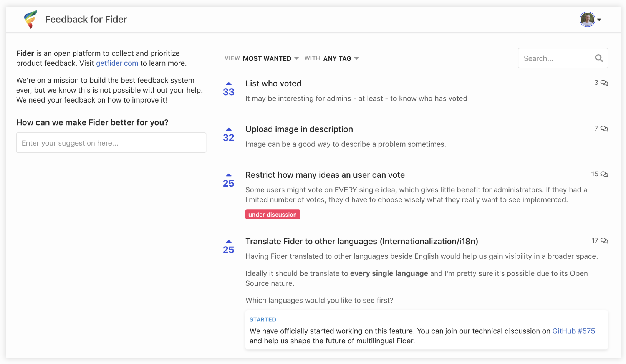Open the Any Tag filter dropdown
The image size is (626, 364).
click(341, 58)
